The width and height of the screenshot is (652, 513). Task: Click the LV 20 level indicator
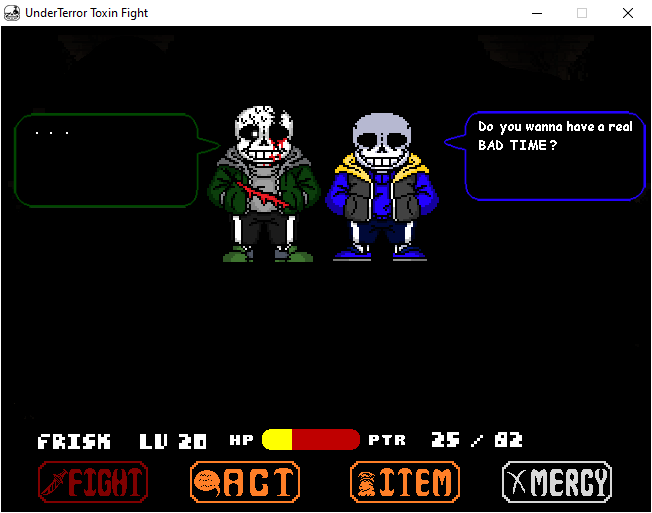pos(173,441)
